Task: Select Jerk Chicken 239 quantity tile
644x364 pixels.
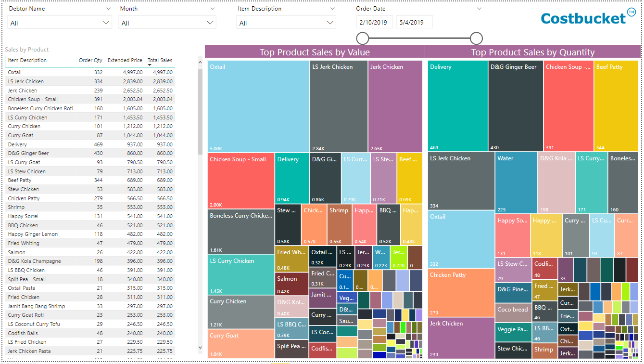Action: coord(461,338)
